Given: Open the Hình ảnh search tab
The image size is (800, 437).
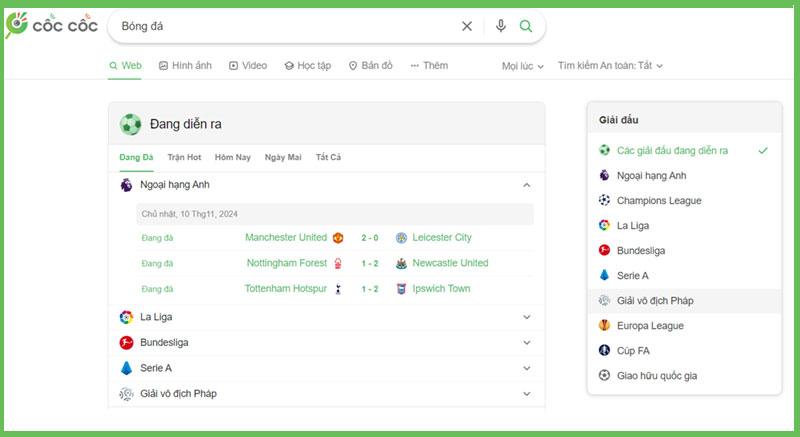Looking at the screenshot, I should (185, 66).
